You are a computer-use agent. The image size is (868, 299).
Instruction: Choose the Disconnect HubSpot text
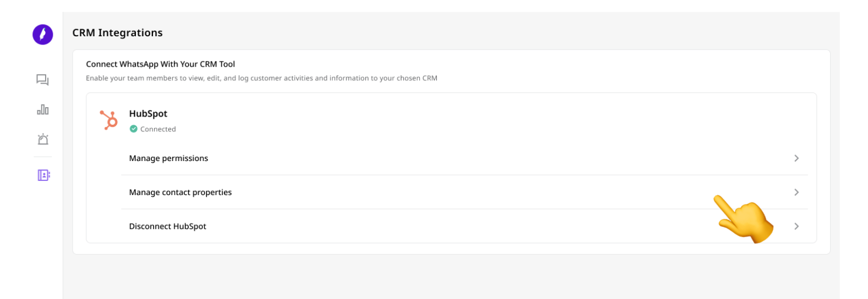[x=168, y=226]
